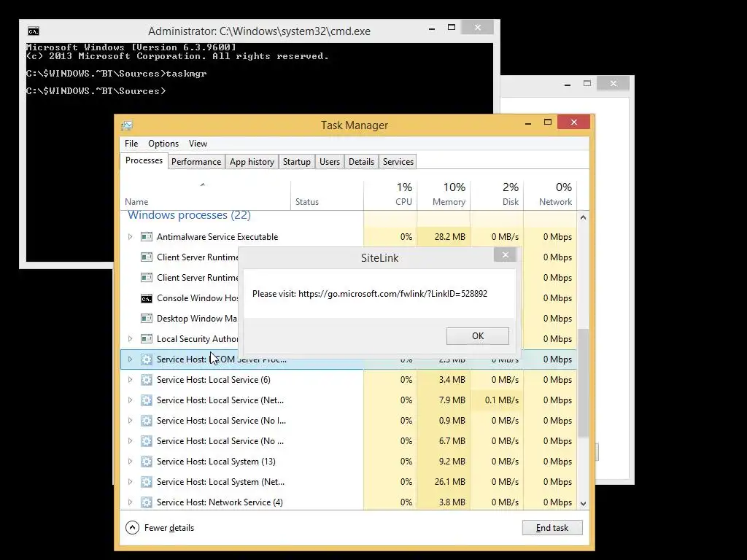Viewport: 747px width, 560px height.
Task: Click inside the cmd.exe command prompt line
Action: 96,91
